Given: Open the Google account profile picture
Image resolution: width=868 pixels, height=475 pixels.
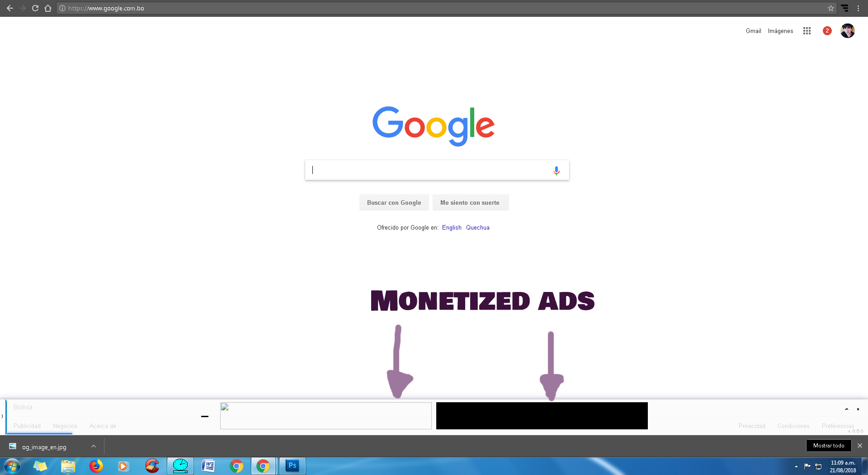Looking at the screenshot, I should pos(848,31).
